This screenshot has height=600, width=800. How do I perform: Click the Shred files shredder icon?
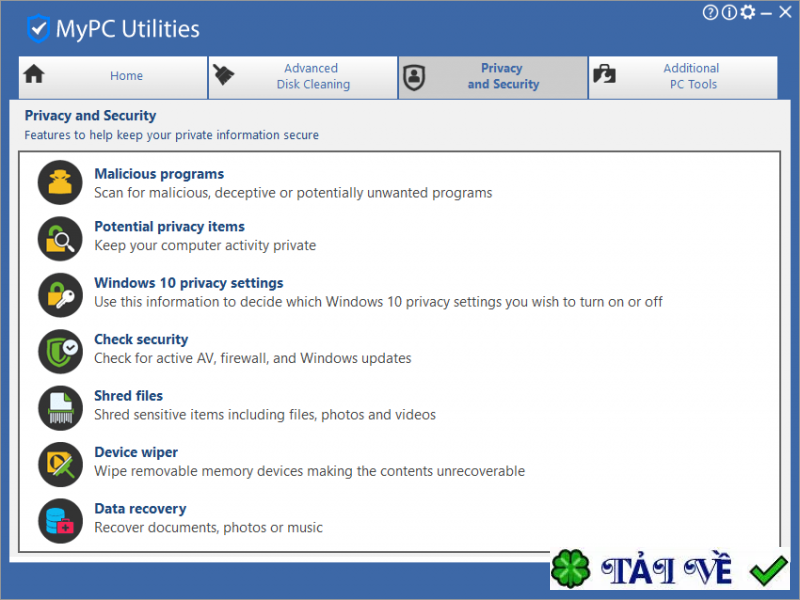pos(60,408)
